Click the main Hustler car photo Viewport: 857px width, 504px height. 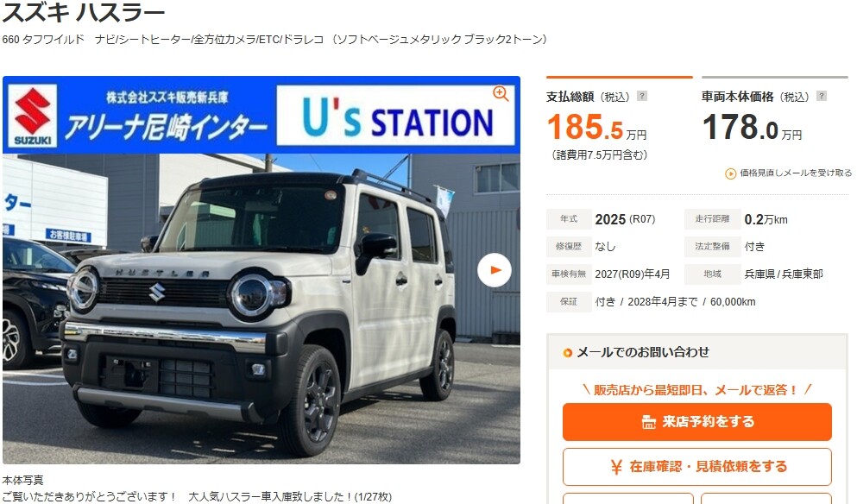(262, 309)
